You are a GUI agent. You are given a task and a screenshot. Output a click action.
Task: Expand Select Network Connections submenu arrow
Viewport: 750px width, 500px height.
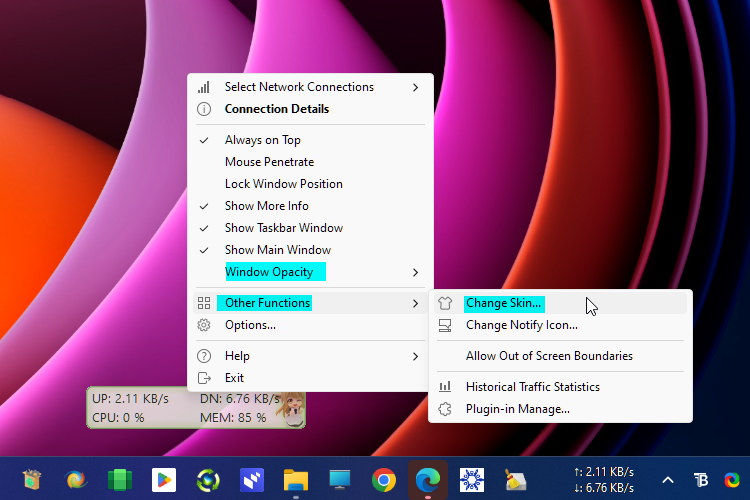(415, 87)
